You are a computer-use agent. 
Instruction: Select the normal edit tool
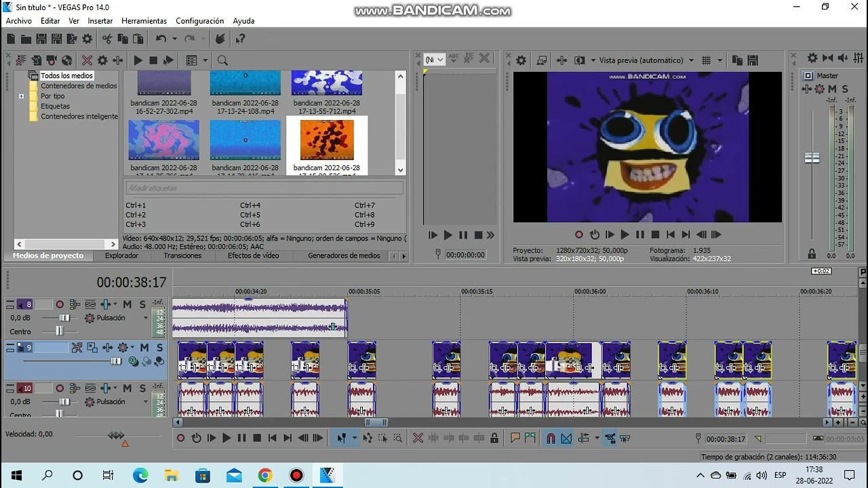point(342,438)
